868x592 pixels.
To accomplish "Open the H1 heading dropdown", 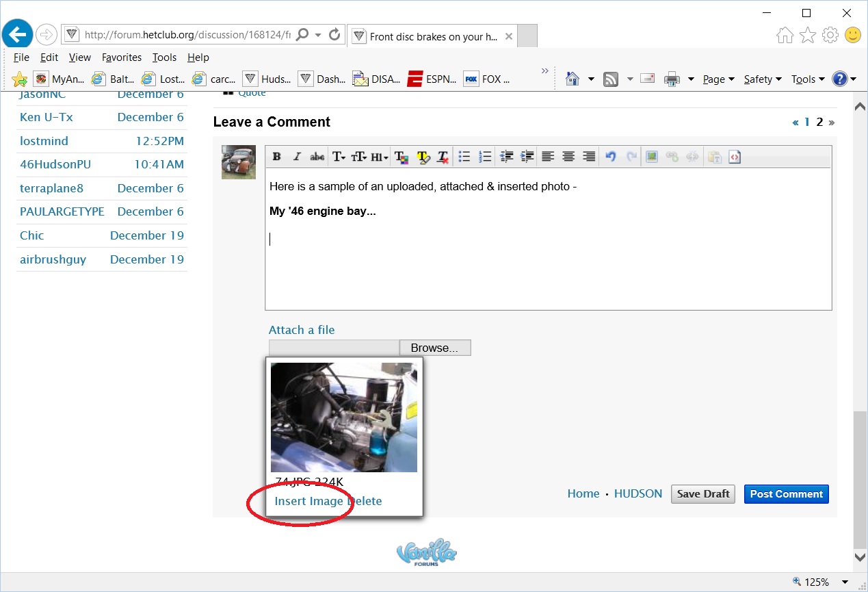I will click(380, 157).
